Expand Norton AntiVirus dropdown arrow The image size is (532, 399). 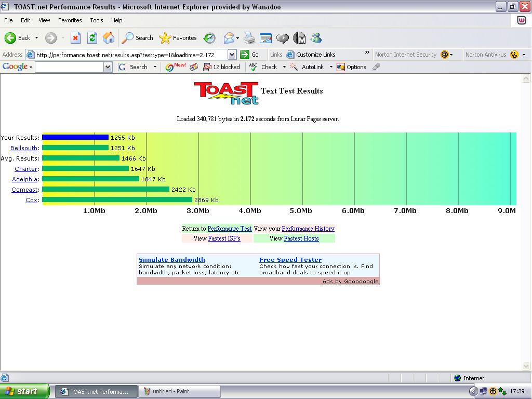click(x=524, y=55)
